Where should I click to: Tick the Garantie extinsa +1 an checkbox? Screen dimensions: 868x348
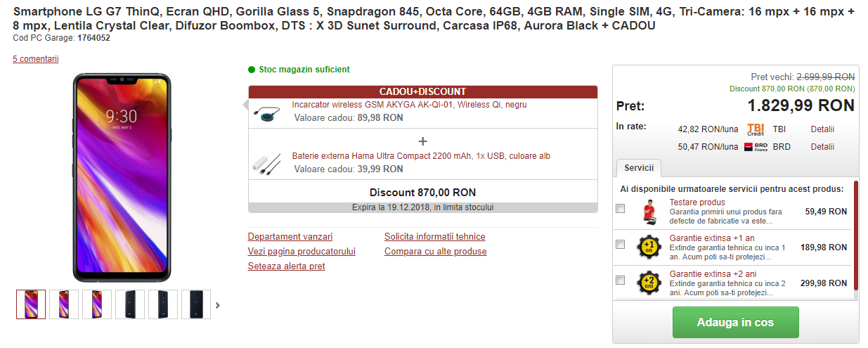point(620,245)
